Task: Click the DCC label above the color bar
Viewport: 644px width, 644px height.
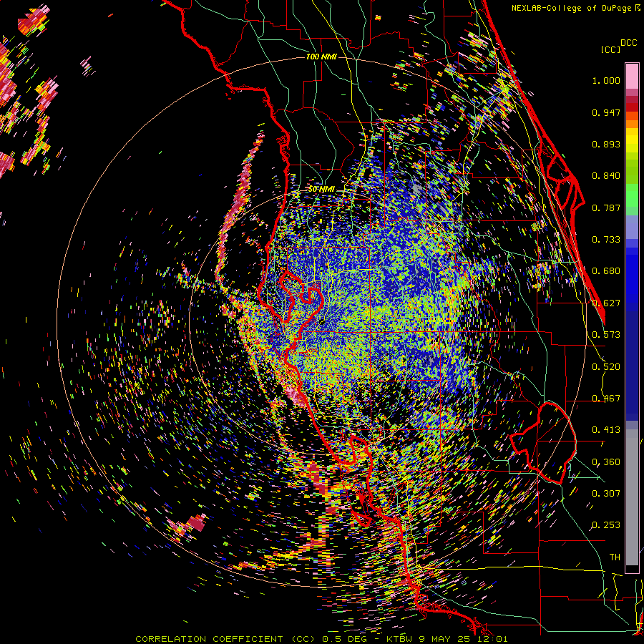Action: click(628, 43)
